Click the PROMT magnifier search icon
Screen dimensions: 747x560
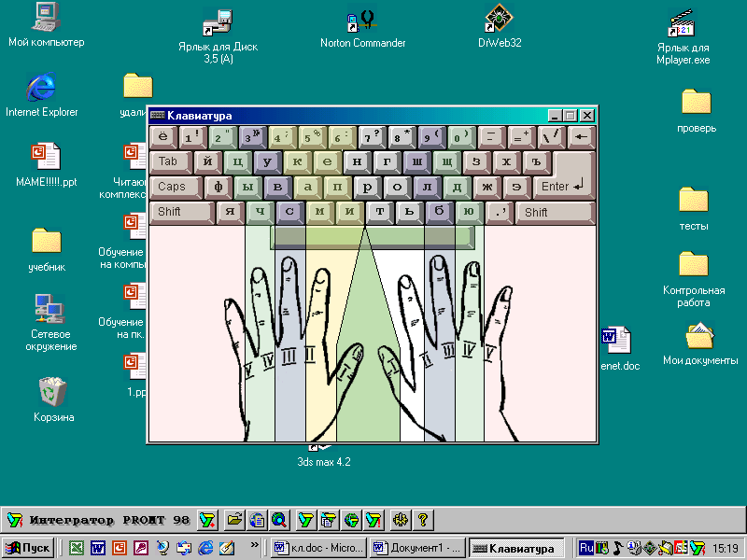279,520
